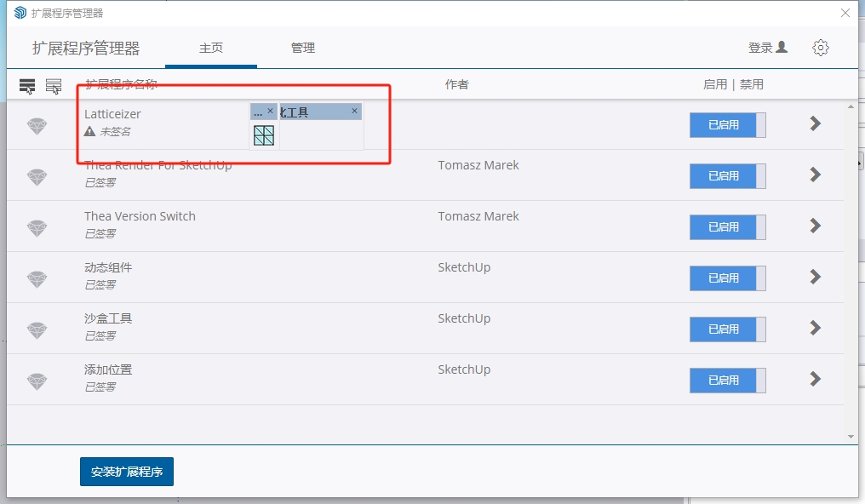This screenshot has width=865, height=504.
Task: Close the small floating toolbar with ellipsis title
Action: coord(271,111)
